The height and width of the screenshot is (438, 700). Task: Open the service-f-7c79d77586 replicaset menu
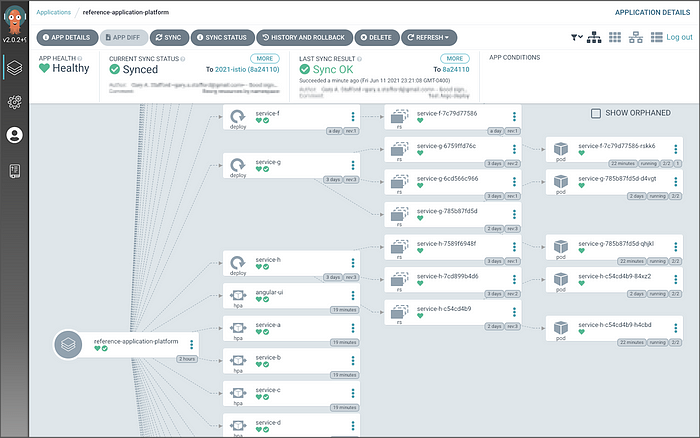[x=514, y=117]
